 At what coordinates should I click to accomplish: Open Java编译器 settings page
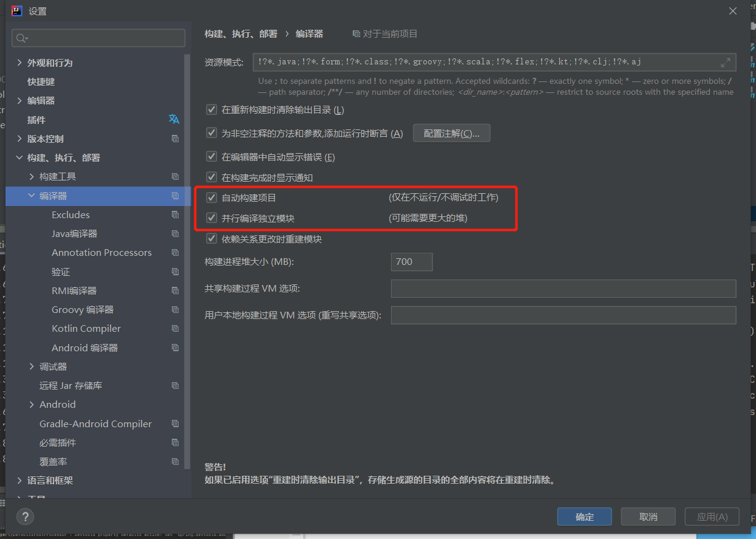74,233
